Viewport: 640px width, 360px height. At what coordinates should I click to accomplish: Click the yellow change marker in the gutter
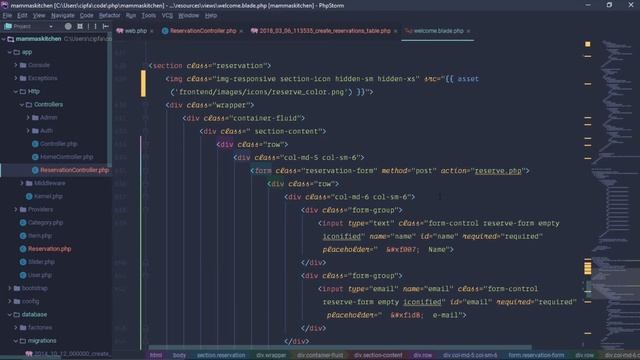[x=143, y=83]
